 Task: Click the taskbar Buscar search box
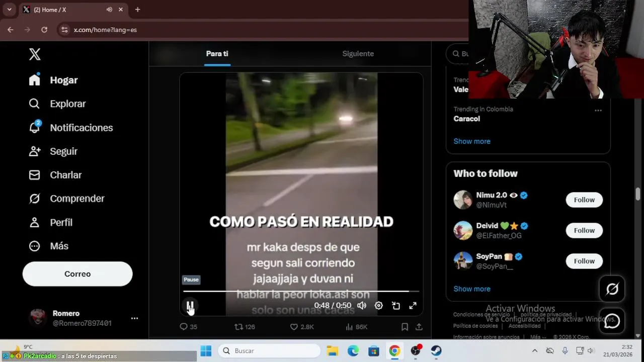269,351
